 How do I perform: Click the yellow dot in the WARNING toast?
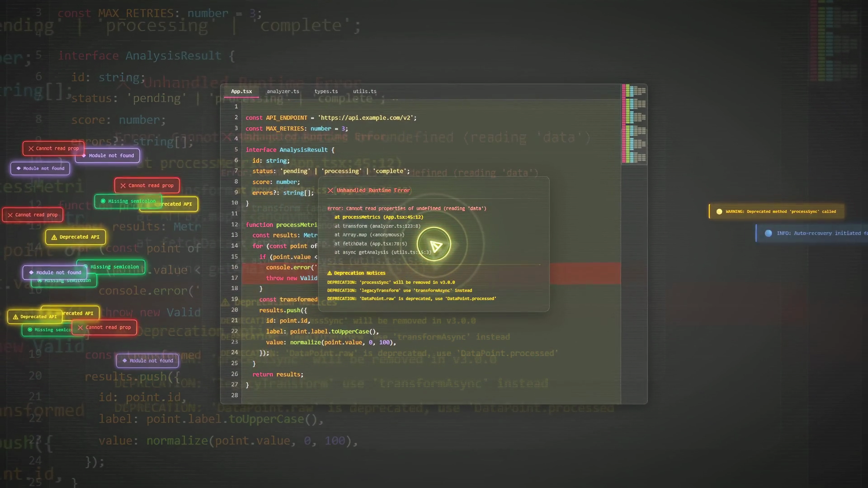(719, 211)
